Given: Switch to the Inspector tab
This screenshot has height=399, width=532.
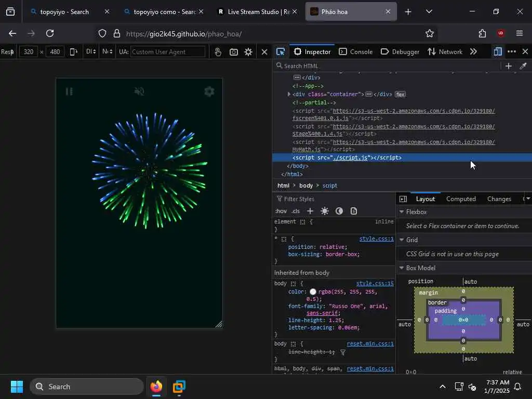Looking at the screenshot, I should (x=312, y=52).
